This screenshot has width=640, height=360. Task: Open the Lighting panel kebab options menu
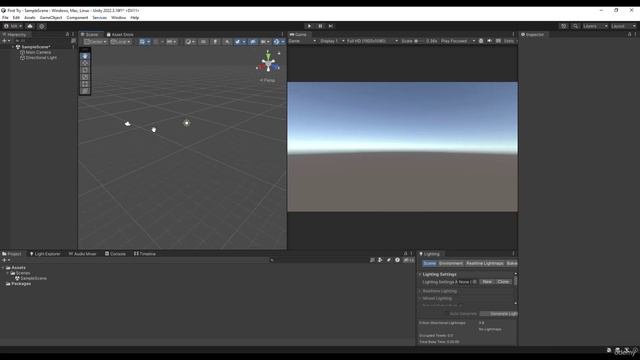coord(513,254)
